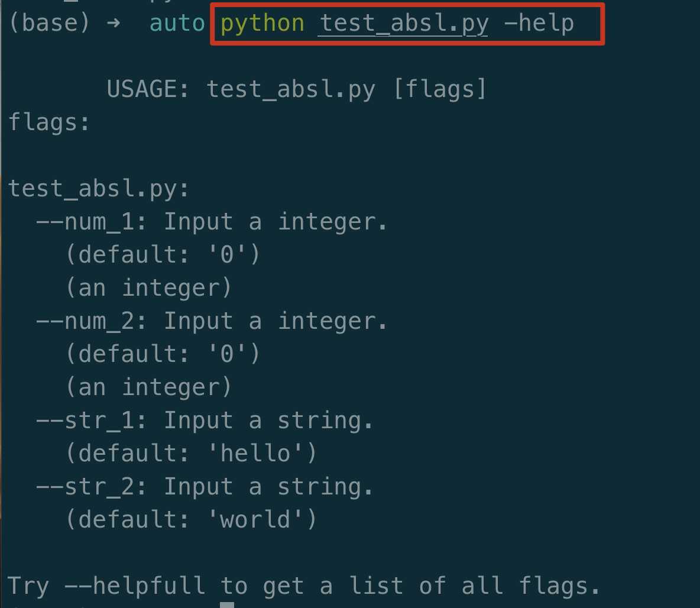Screen dimensions: 700x608
Task: Click the prompt arrow icon
Action: click(x=114, y=23)
